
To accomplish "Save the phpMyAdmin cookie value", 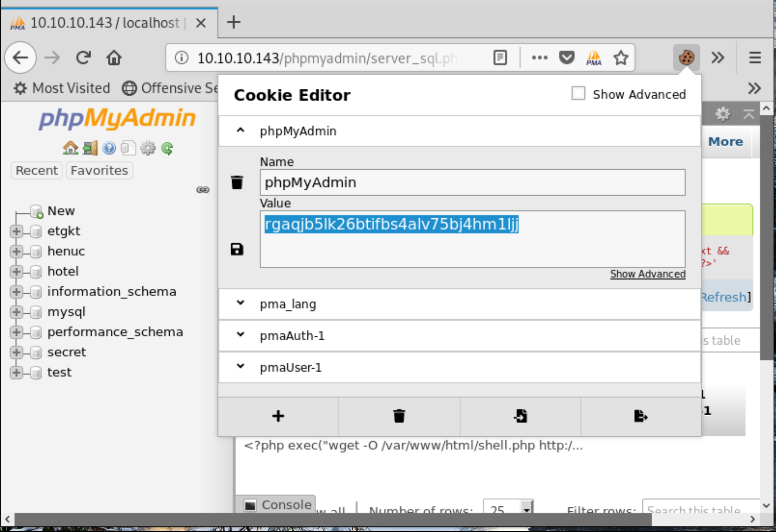I will point(237,249).
